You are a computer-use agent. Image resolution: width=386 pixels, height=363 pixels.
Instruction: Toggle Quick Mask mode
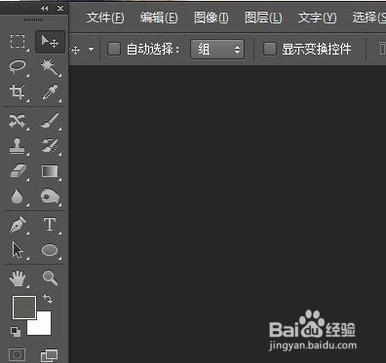tap(17, 355)
